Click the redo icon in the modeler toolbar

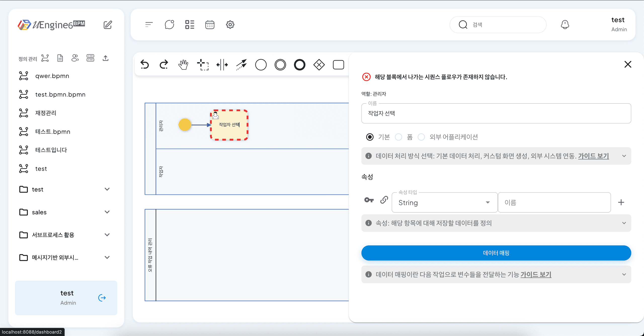tap(164, 65)
